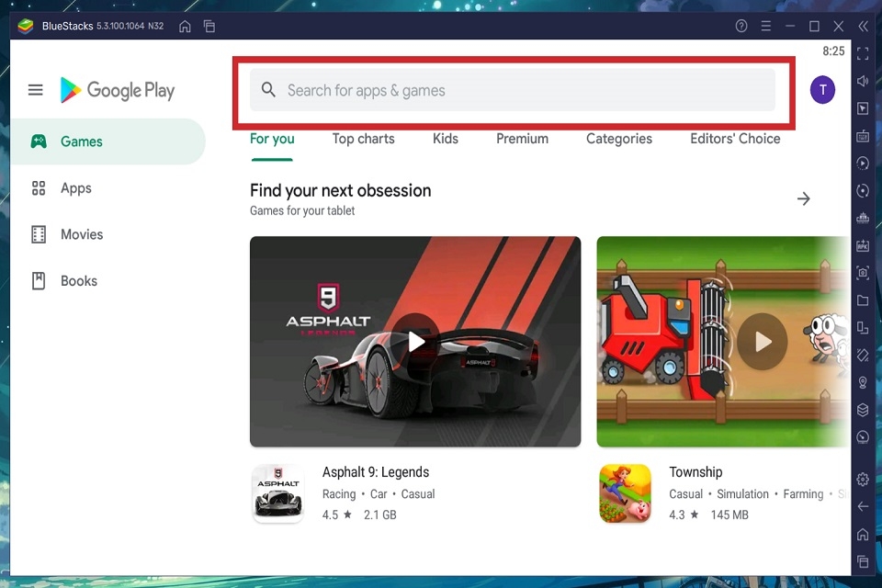Switch to the Editors' Choice tab

(735, 139)
